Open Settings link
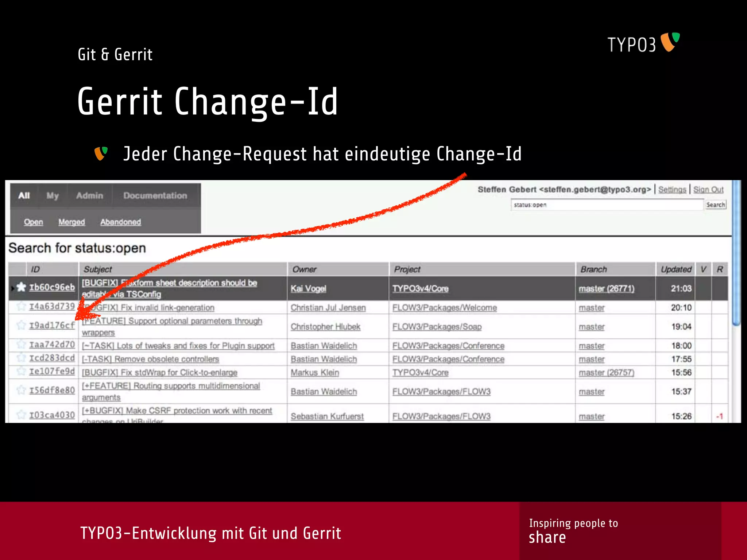Image resolution: width=747 pixels, height=560 pixels. point(672,190)
